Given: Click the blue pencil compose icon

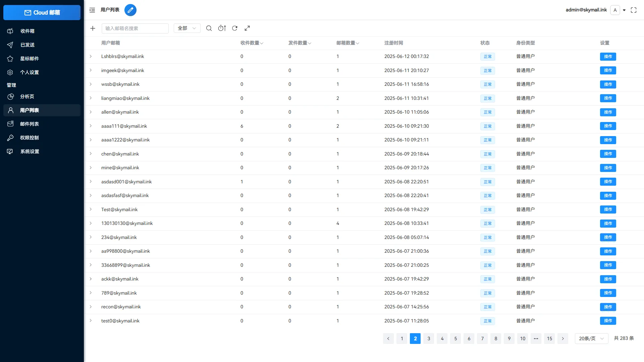Looking at the screenshot, I should point(130,10).
